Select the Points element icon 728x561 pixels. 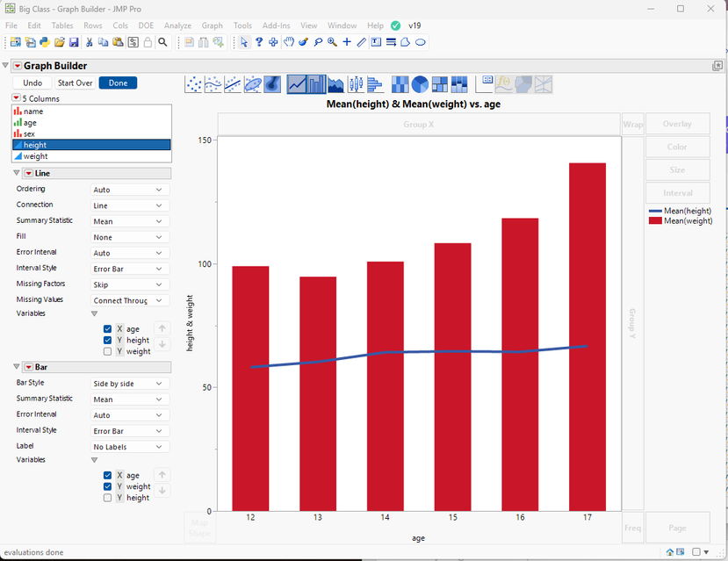click(194, 84)
